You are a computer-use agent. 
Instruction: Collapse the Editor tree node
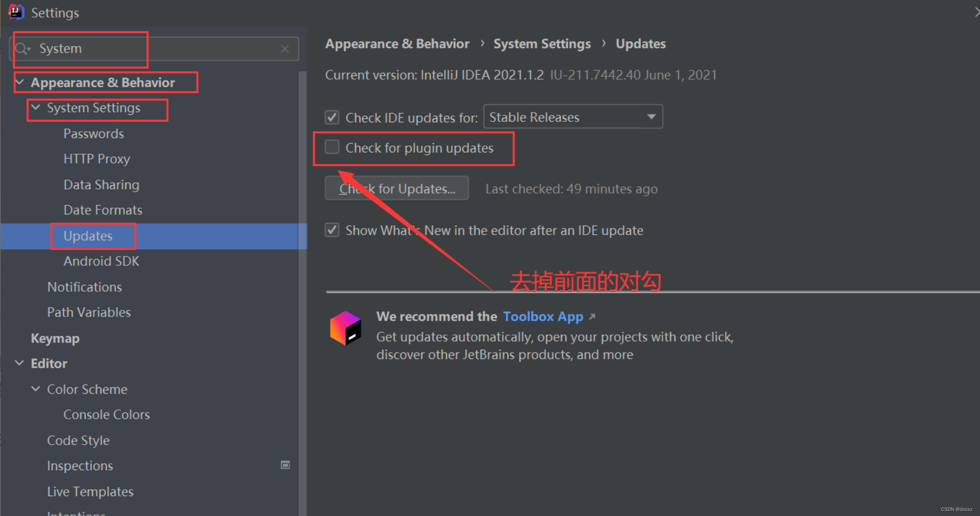(x=19, y=363)
